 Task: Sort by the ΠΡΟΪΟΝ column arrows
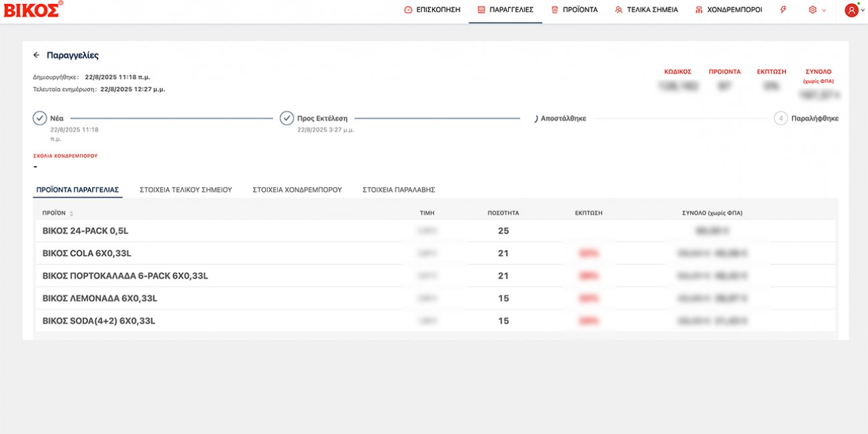pyautogui.click(x=71, y=214)
